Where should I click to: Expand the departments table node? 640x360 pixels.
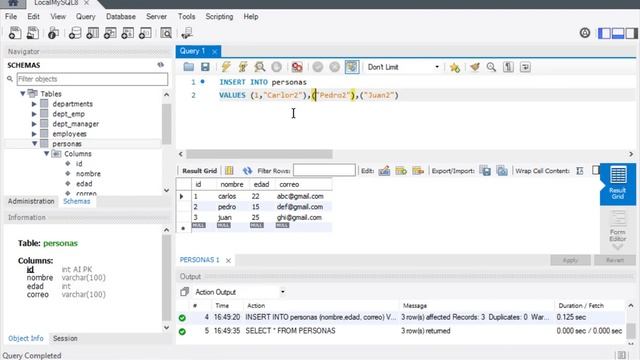click(x=34, y=104)
